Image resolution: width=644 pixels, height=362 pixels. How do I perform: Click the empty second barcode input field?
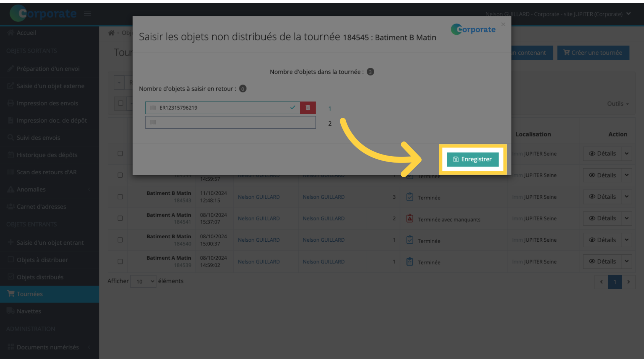[x=230, y=122]
